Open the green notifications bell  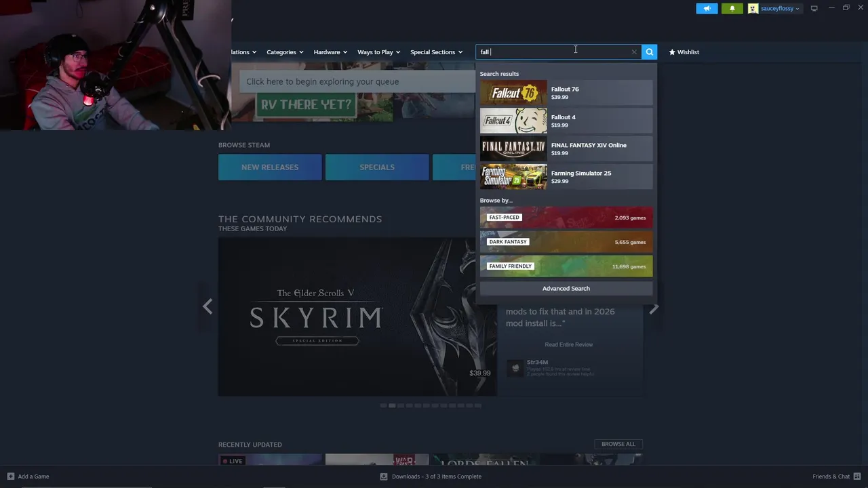[732, 8]
